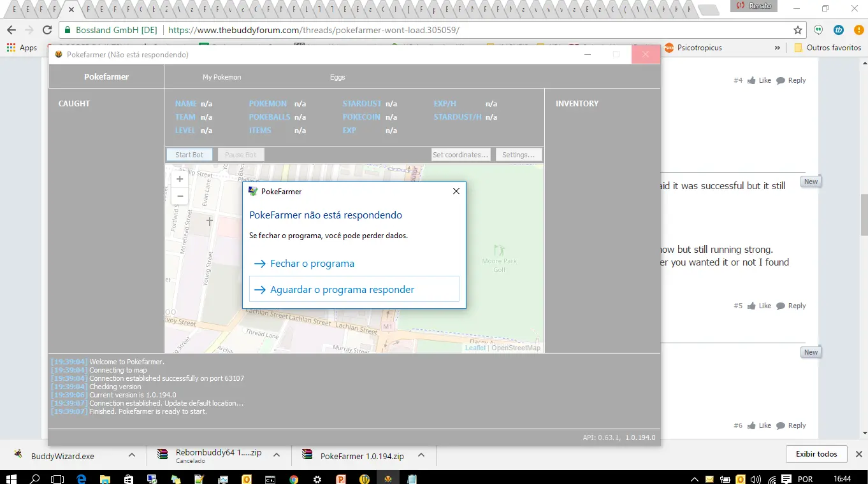Viewport: 868px width, 484px height.
Task: Close the PokeFarmer not responding dialog
Action: click(x=456, y=191)
